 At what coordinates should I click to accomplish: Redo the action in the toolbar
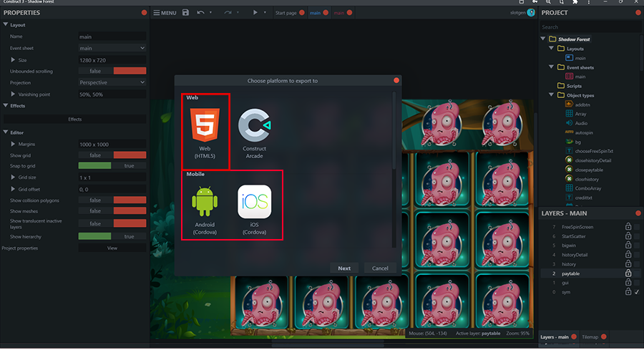tap(228, 13)
